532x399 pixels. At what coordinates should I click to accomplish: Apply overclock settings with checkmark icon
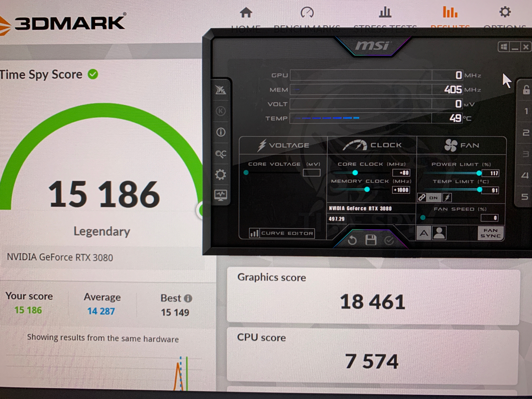[389, 240]
